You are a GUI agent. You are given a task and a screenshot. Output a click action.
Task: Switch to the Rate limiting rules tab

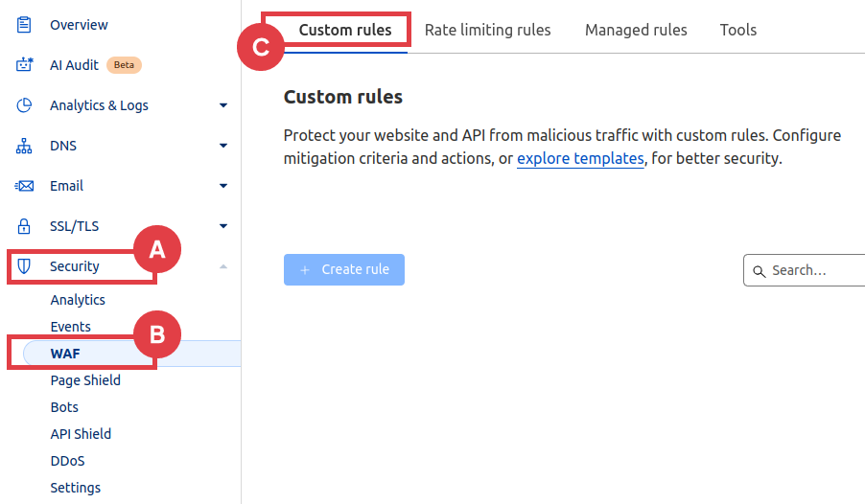click(487, 30)
